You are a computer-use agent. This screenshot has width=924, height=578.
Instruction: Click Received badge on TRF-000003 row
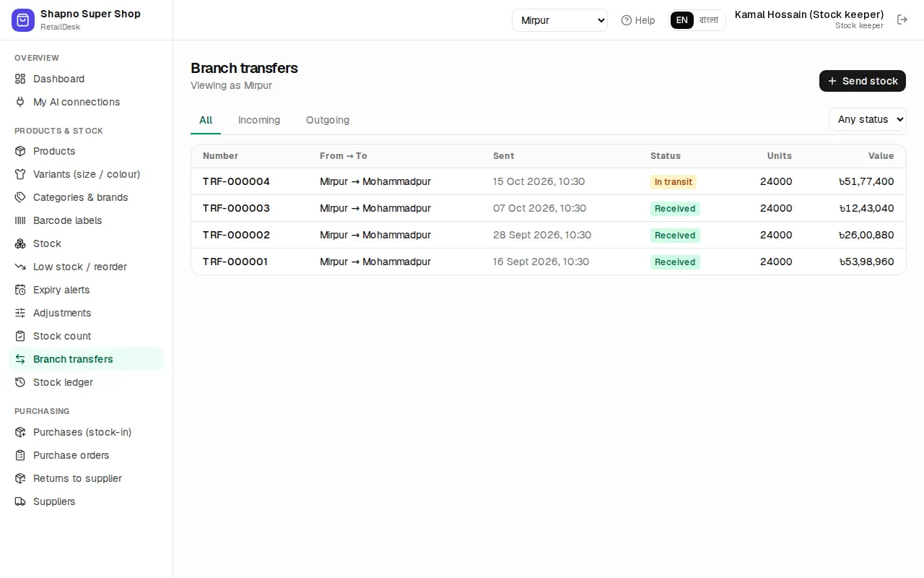[x=675, y=209]
